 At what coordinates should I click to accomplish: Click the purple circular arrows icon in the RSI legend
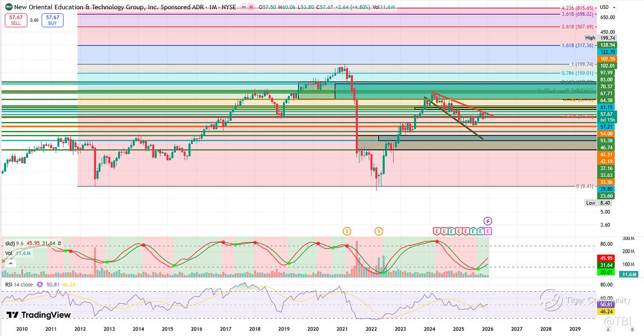coord(40,285)
